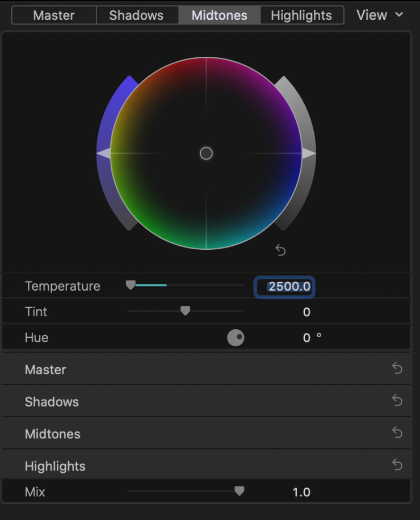This screenshot has height=520, width=420.
Task: Click the right brightness arrow handle
Action: tap(309, 153)
